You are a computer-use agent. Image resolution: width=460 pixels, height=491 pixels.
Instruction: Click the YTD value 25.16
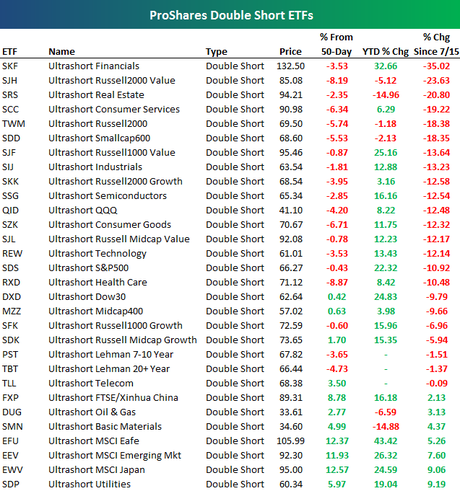(x=386, y=153)
